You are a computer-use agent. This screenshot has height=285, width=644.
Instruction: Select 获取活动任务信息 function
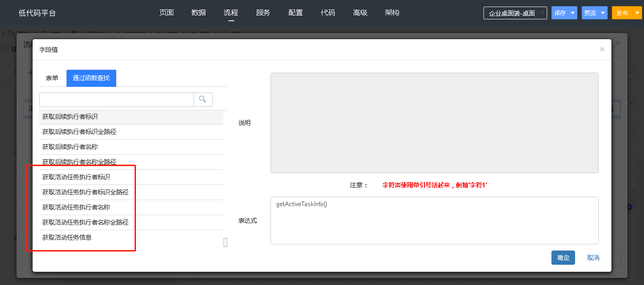pyautogui.click(x=67, y=238)
